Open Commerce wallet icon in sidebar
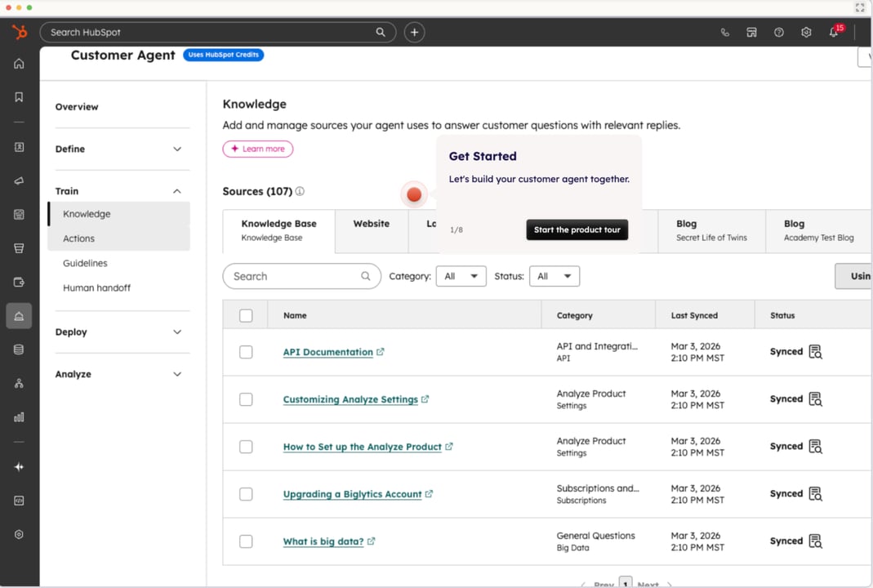 point(19,282)
